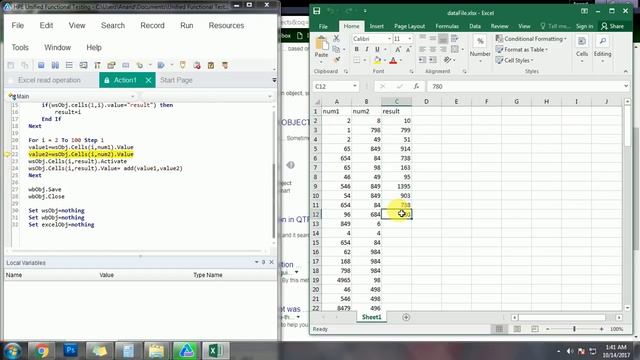Image resolution: width=640 pixels, height=360 pixels.
Task: Switch to Page Layout view icon in status bar
Action: tap(517, 329)
